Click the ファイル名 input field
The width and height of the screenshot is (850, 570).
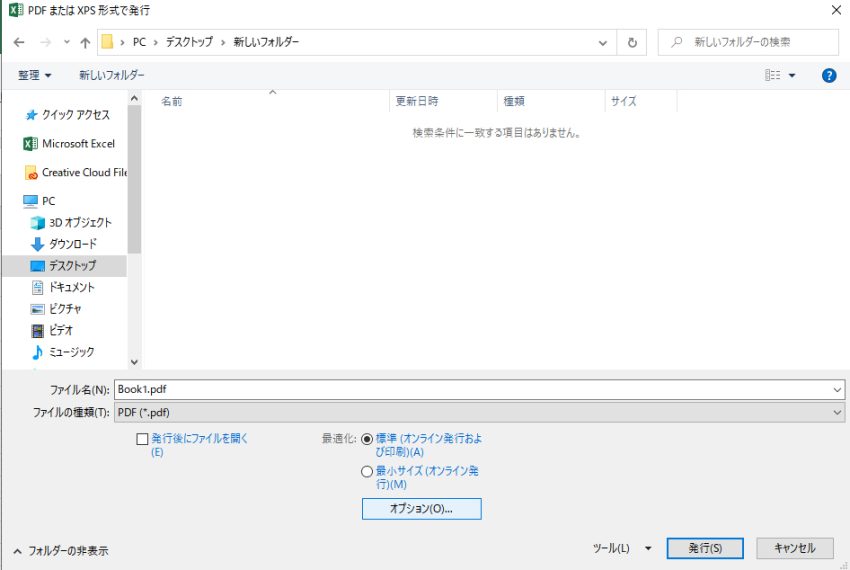tap(470, 390)
